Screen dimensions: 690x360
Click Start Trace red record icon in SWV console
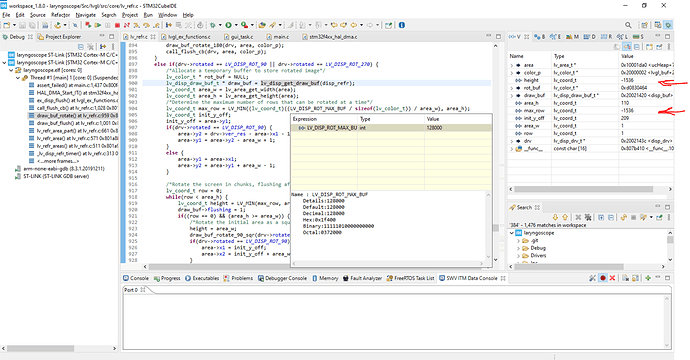coord(603,278)
